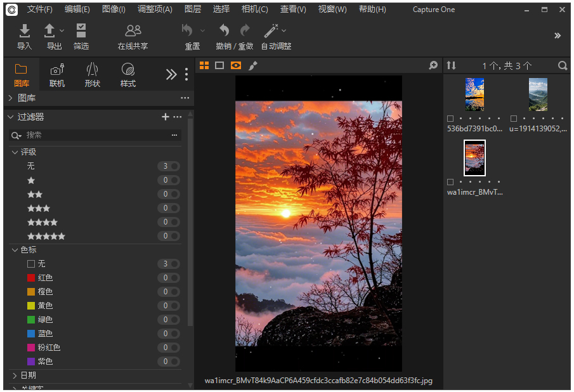Select the 形状 (Shapes) tool tab
This screenshot has height=392, width=574.
(x=92, y=74)
